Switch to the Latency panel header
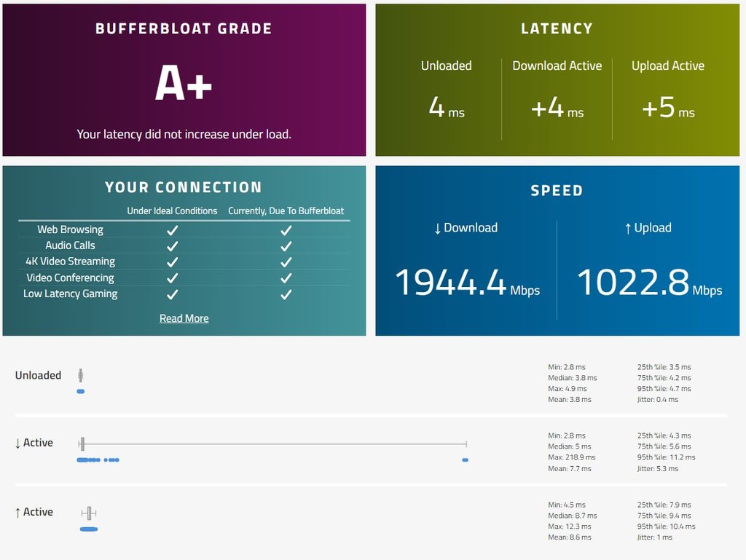 click(557, 28)
